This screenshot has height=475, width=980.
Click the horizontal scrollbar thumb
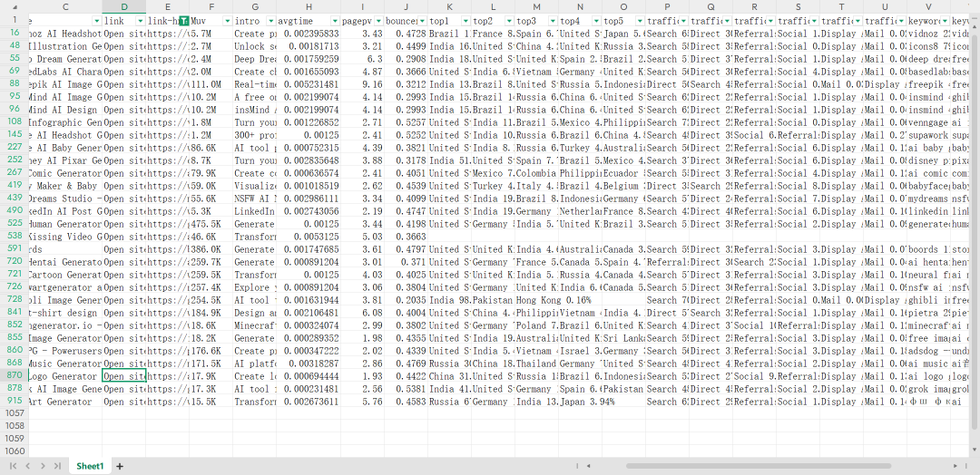(x=758, y=466)
